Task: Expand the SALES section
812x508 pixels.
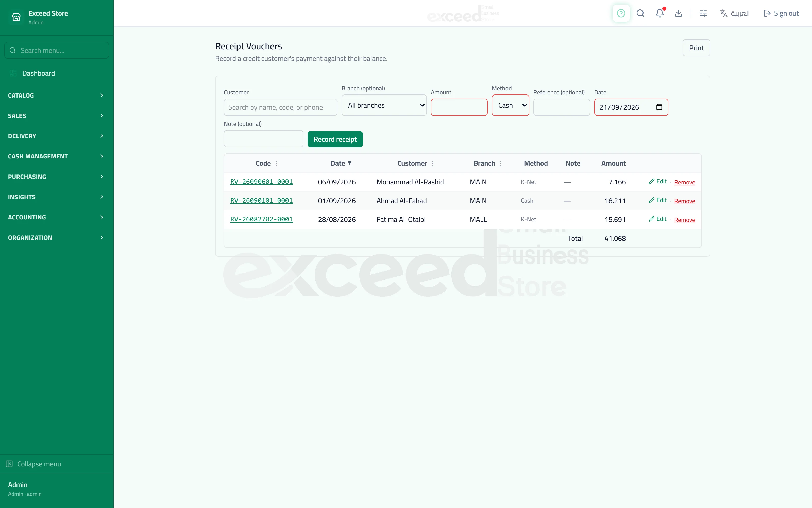Action: 57,116
